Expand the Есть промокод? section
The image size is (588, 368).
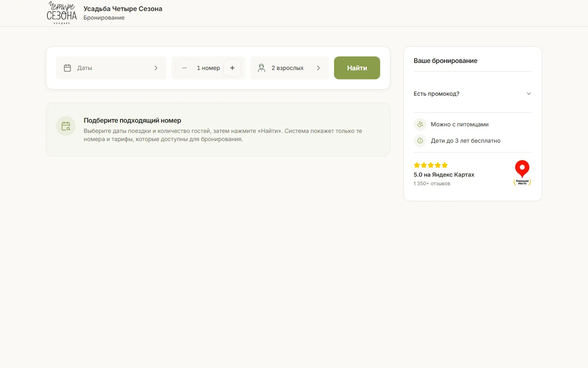pyautogui.click(x=473, y=94)
